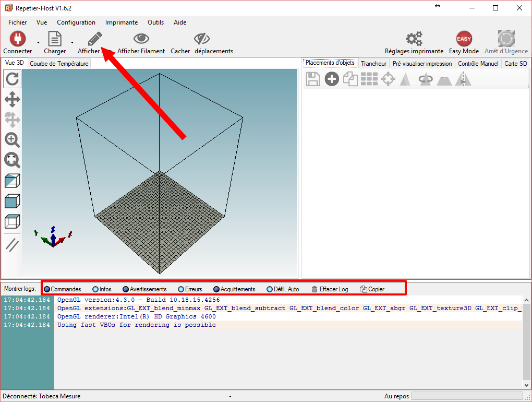Viewport: 532px width, 402px height.
Task: Toggle the Afficher Filament eye icon
Action: 141,39
